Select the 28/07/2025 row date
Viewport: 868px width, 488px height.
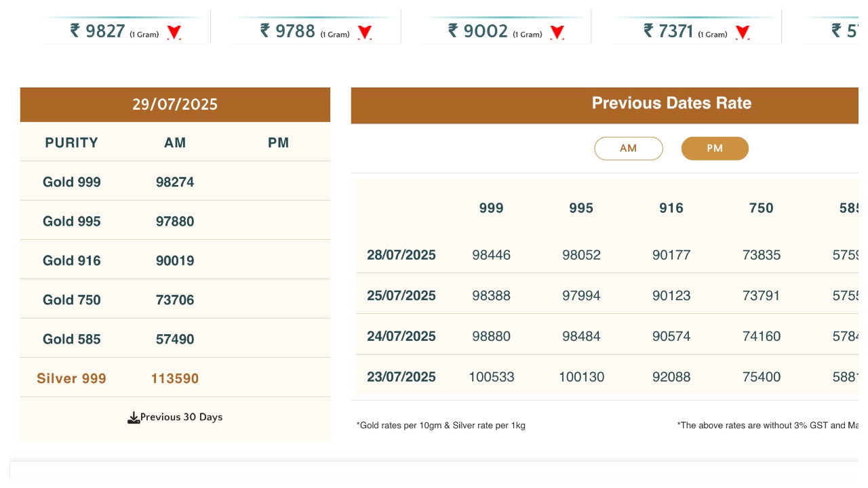[401, 255]
